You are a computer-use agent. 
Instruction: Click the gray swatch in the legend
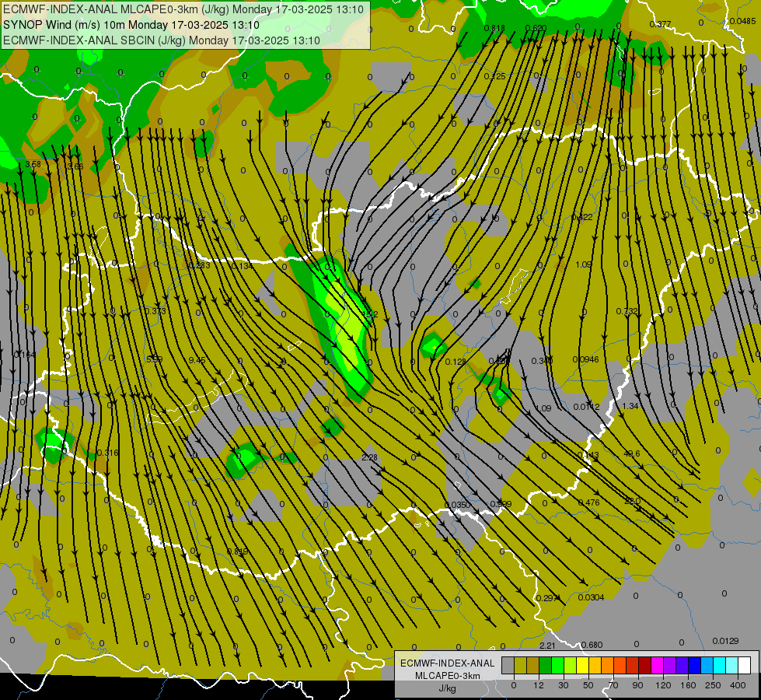point(508,665)
